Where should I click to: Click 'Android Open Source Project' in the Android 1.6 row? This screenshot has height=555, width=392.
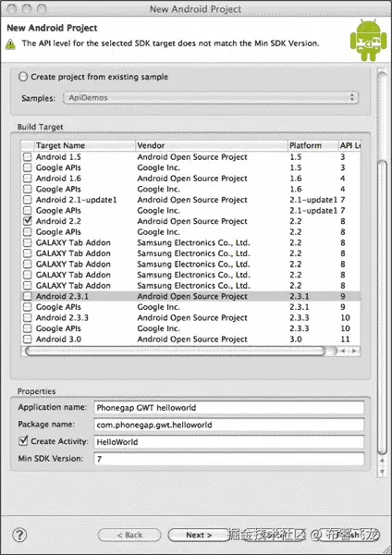pos(192,179)
